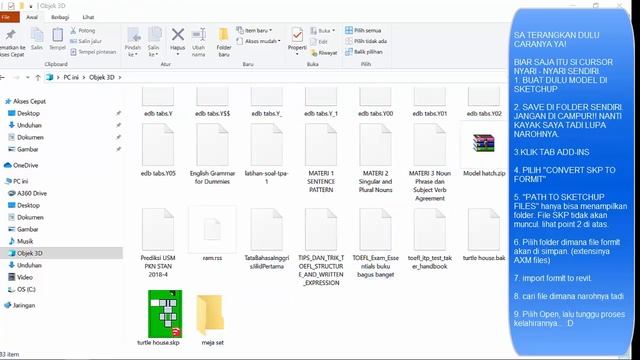The height and width of the screenshot is (360, 640).
Task: Select the edb tabs.Y00 file
Action: coord(376,103)
